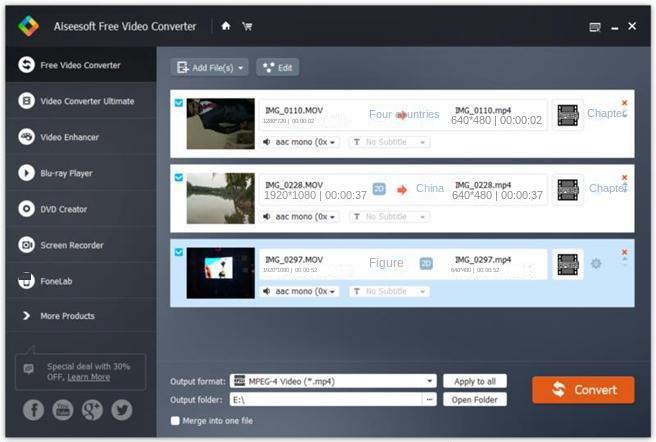The width and height of the screenshot is (656, 442).
Task: Toggle the IMG_0228.MOV file checkbox
Action: tap(179, 177)
